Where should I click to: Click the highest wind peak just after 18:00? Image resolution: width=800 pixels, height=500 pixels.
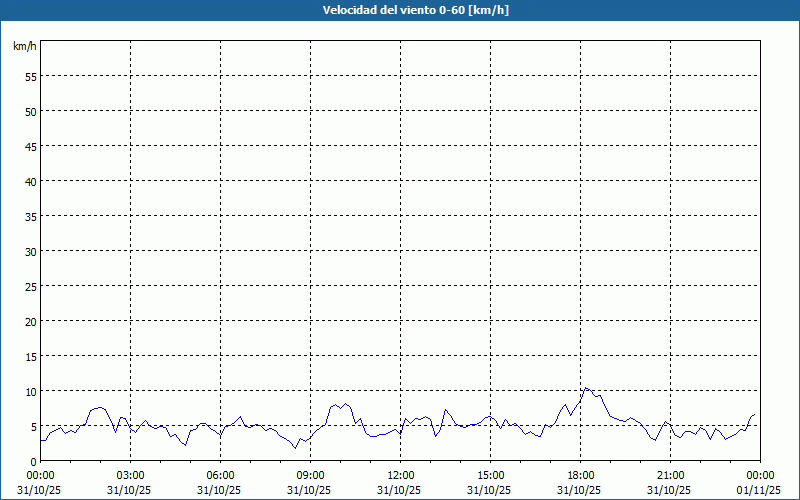click(587, 388)
